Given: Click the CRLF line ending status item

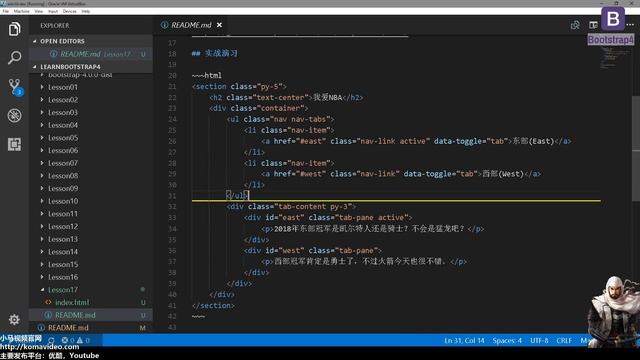Looking at the screenshot, I should tap(564, 340).
